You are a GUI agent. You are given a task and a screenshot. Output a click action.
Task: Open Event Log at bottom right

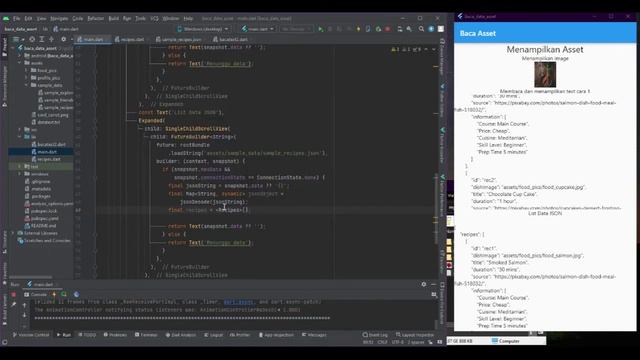375,335
